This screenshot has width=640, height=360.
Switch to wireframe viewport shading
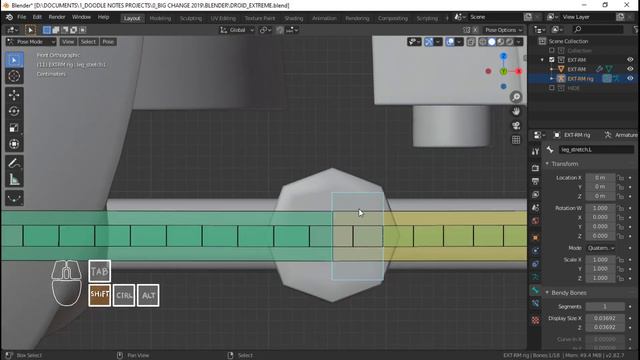click(483, 42)
